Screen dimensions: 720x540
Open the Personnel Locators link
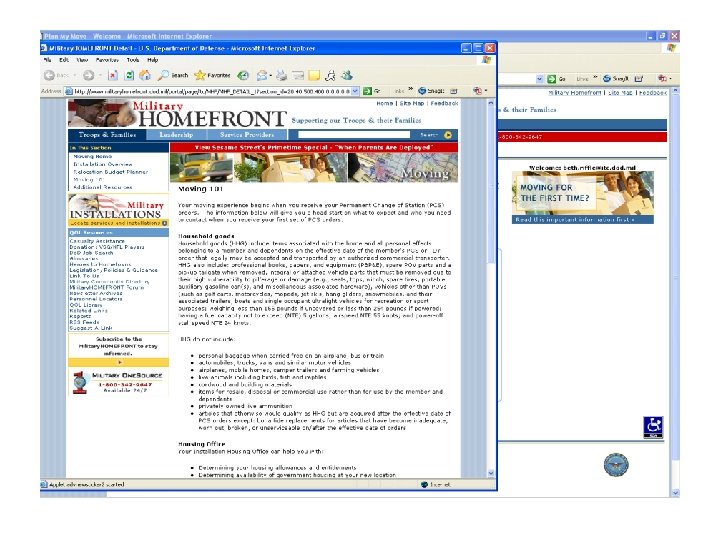96,298
